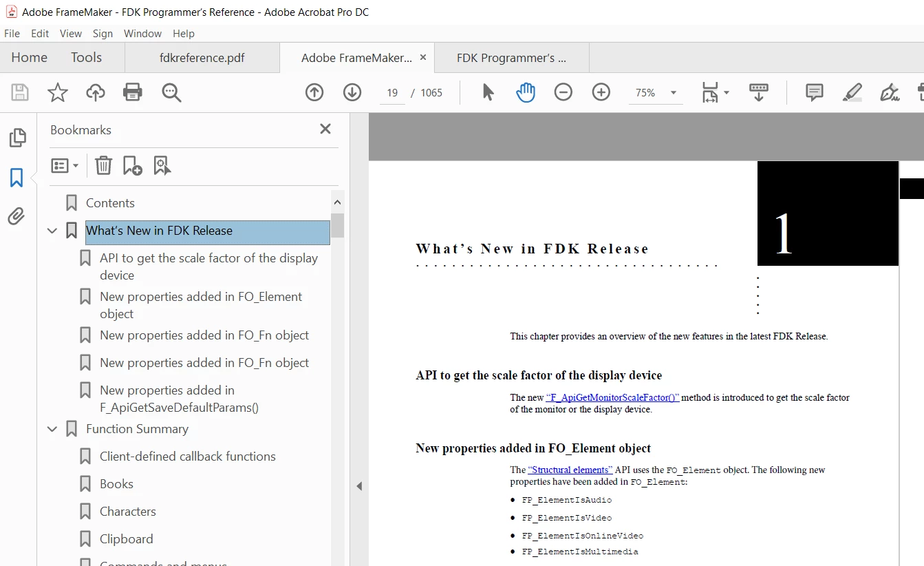Bookmark this file with the star icon
924x566 pixels.
tap(58, 92)
